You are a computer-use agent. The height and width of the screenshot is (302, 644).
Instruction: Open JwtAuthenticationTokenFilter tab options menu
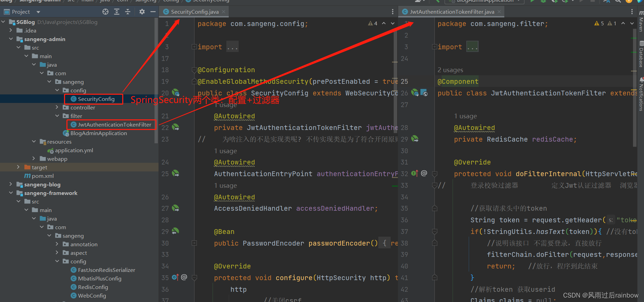632,12
